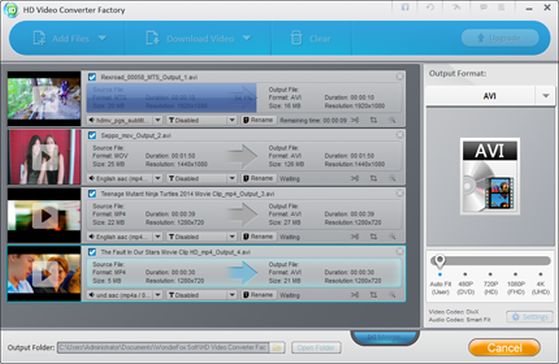The image size is (559, 364).
Task: Expand the AVI output format dropdown
Action: [x=545, y=96]
